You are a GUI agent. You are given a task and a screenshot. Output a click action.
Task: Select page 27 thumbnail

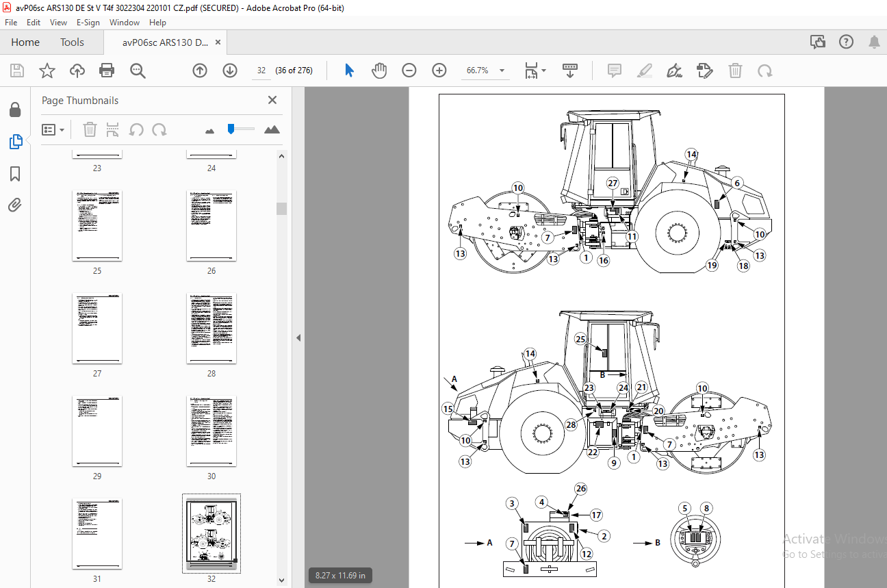97,329
